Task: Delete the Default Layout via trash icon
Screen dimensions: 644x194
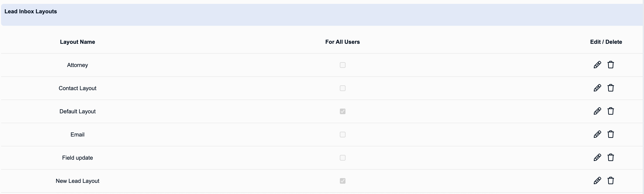Action: pos(610,111)
